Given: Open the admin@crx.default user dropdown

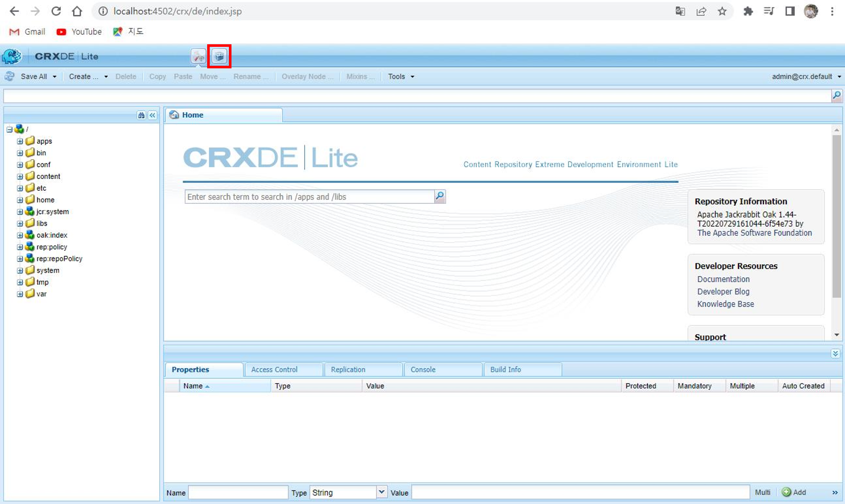Looking at the screenshot, I should [x=806, y=77].
